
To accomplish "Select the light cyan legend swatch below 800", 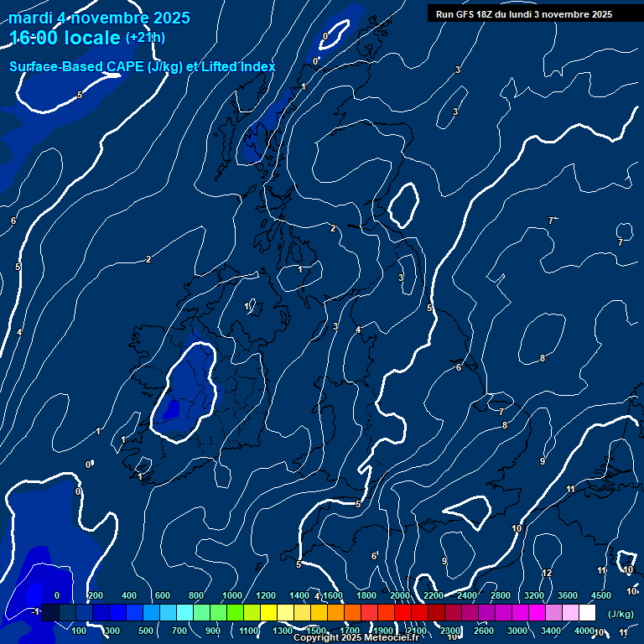I will tap(184, 612).
